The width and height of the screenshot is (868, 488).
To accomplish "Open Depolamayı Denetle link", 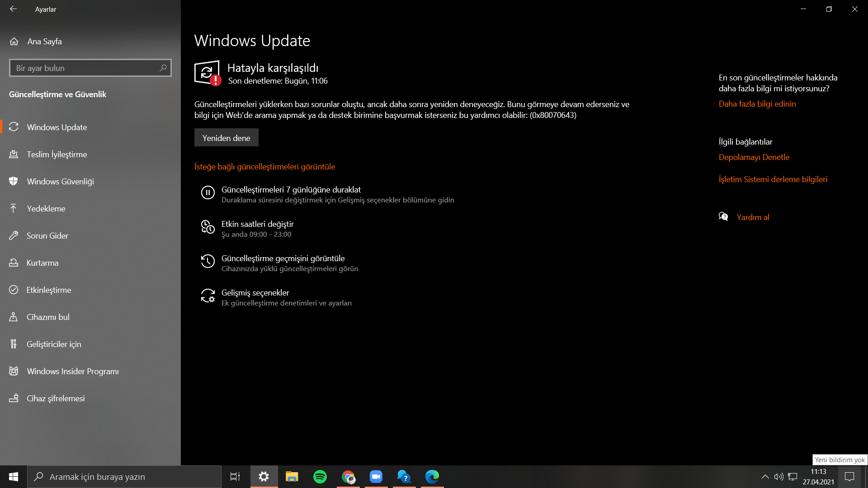I will tap(754, 157).
